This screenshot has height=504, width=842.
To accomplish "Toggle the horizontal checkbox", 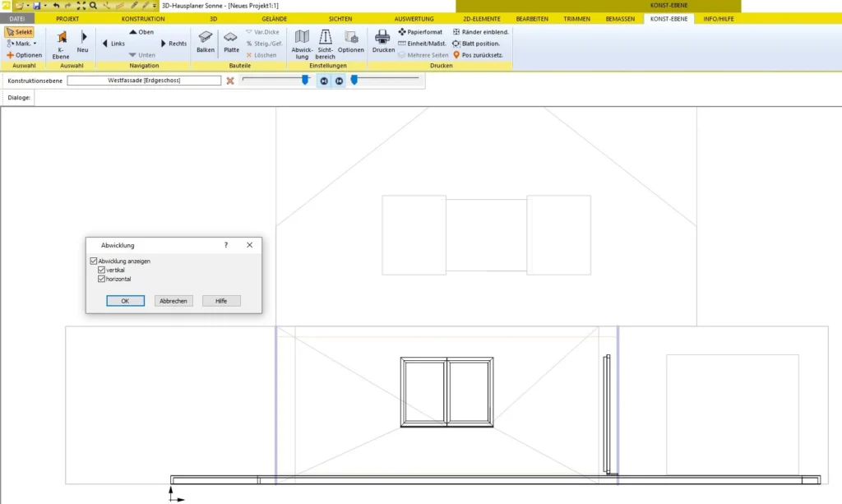I will click(x=101, y=279).
